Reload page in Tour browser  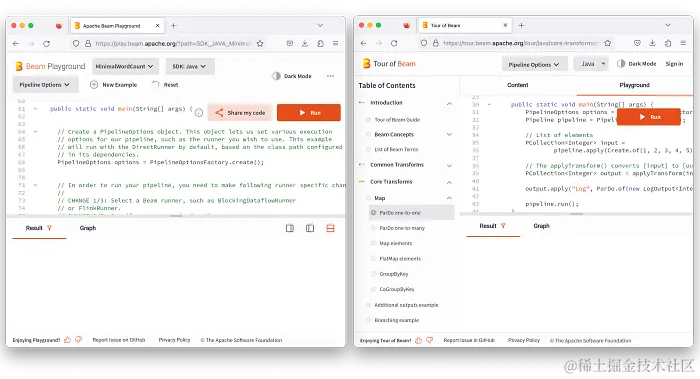tap(394, 43)
